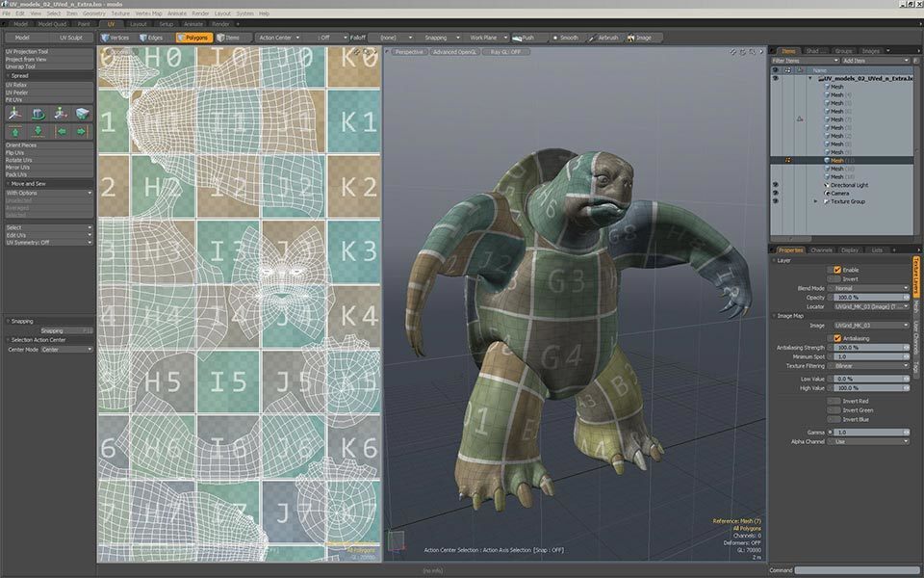Toggle visibility of the Camera item

tap(776, 194)
